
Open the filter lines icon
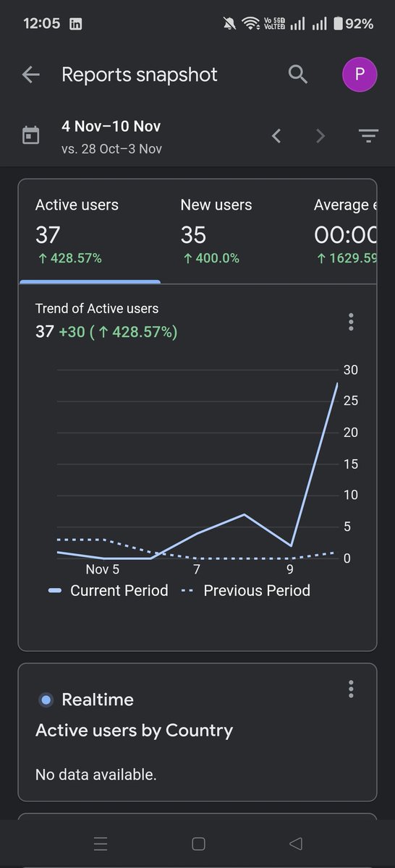[368, 135]
